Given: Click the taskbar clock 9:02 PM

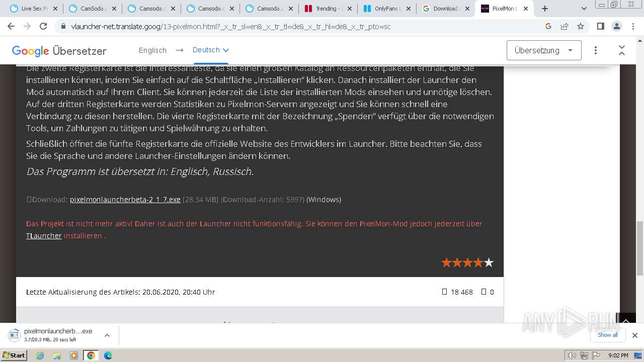Looking at the screenshot, I should click(x=618, y=355).
